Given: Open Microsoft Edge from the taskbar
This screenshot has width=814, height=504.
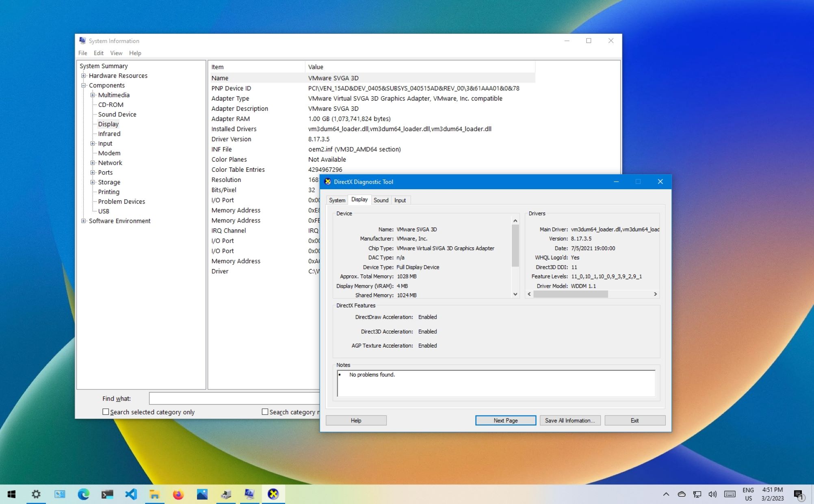Looking at the screenshot, I should pyautogui.click(x=84, y=494).
